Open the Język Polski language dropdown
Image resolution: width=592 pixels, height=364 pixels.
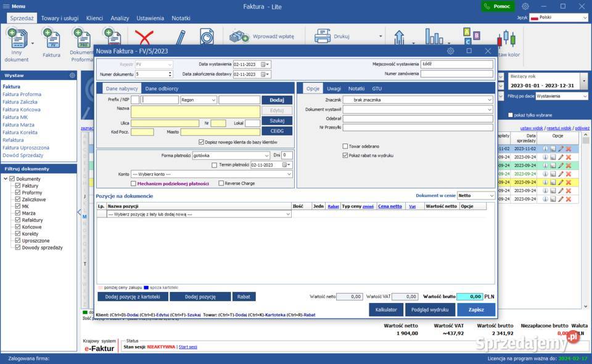click(x=559, y=18)
